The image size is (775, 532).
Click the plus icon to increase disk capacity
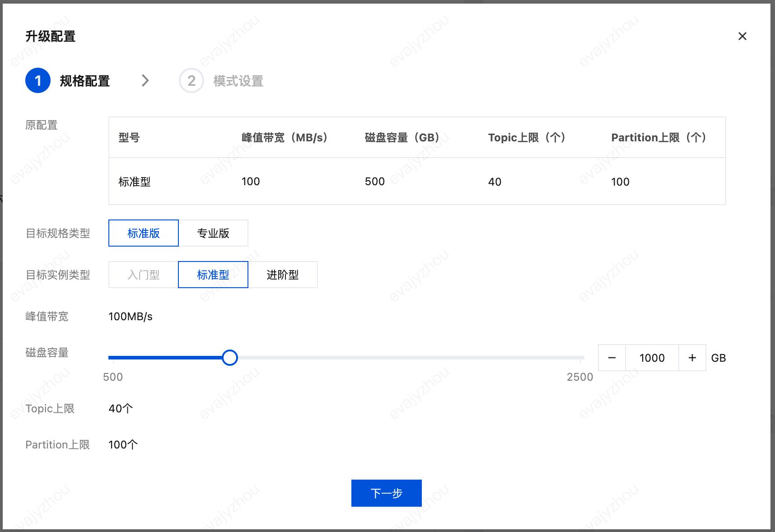click(x=692, y=357)
